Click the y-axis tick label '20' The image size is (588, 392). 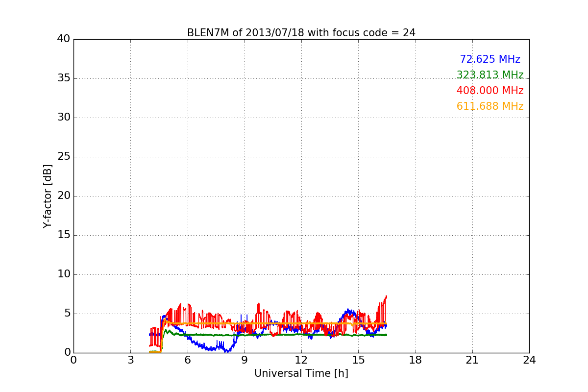pos(64,196)
